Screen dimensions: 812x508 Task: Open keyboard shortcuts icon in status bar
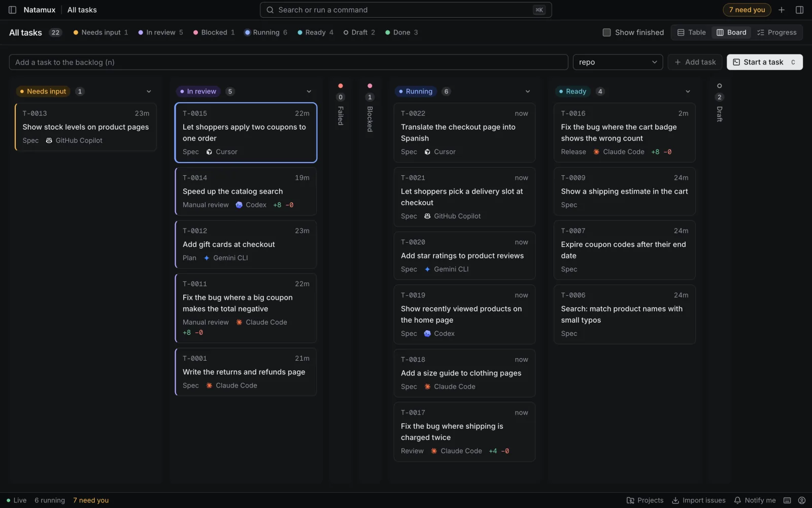[787, 500]
